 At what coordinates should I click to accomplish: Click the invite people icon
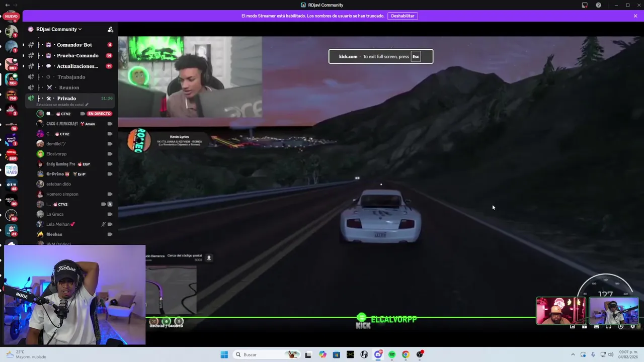[110, 29]
